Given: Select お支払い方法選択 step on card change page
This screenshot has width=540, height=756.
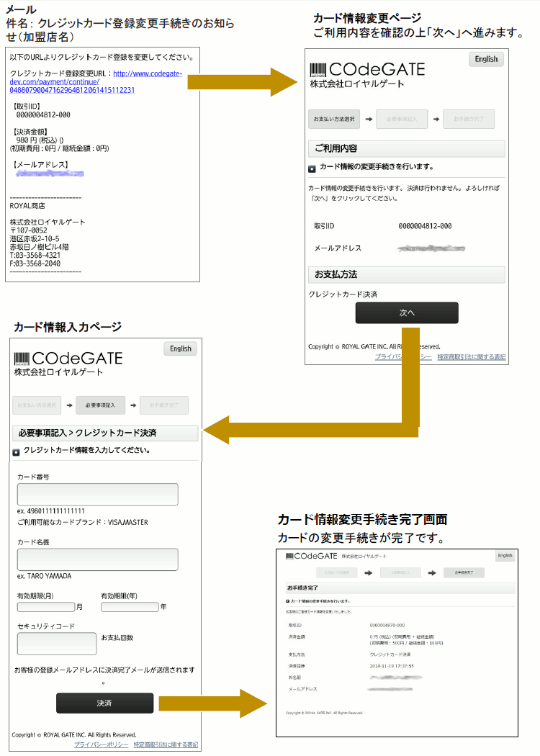Looking at the screenshot, I should click(x=333, y=119).
